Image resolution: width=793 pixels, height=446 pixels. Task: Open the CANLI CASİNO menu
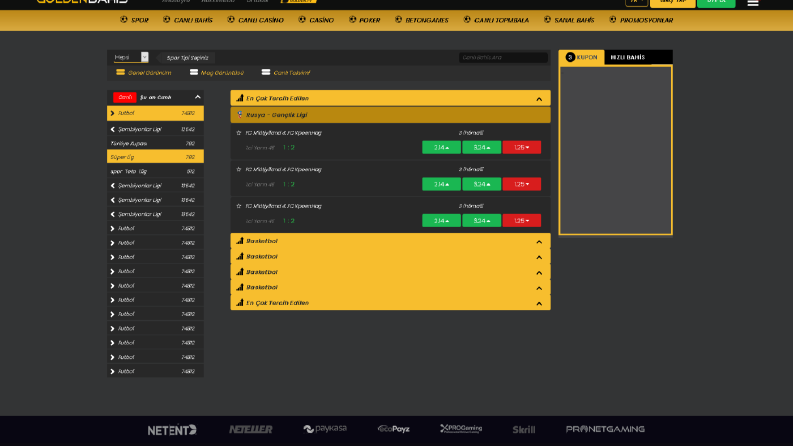[261, 20]
